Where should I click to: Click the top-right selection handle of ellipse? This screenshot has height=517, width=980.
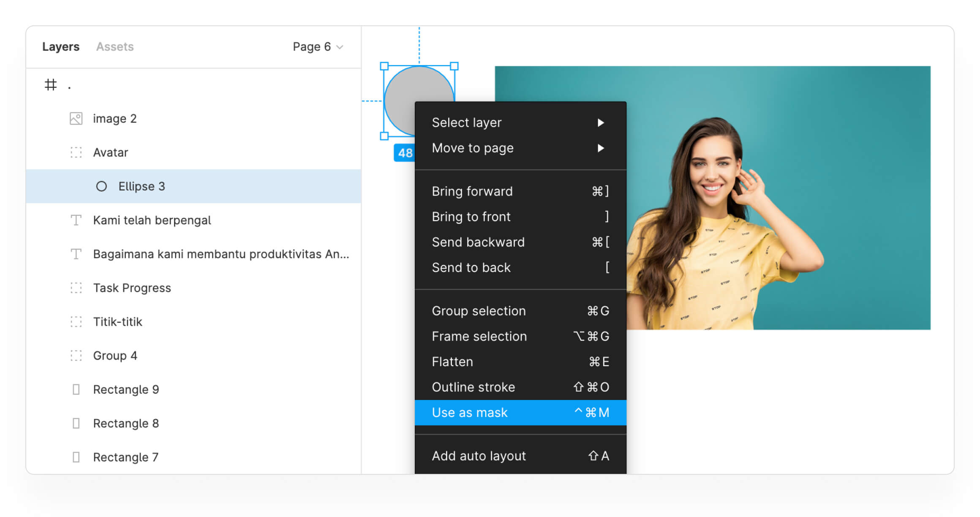click(x=454, y=66)
